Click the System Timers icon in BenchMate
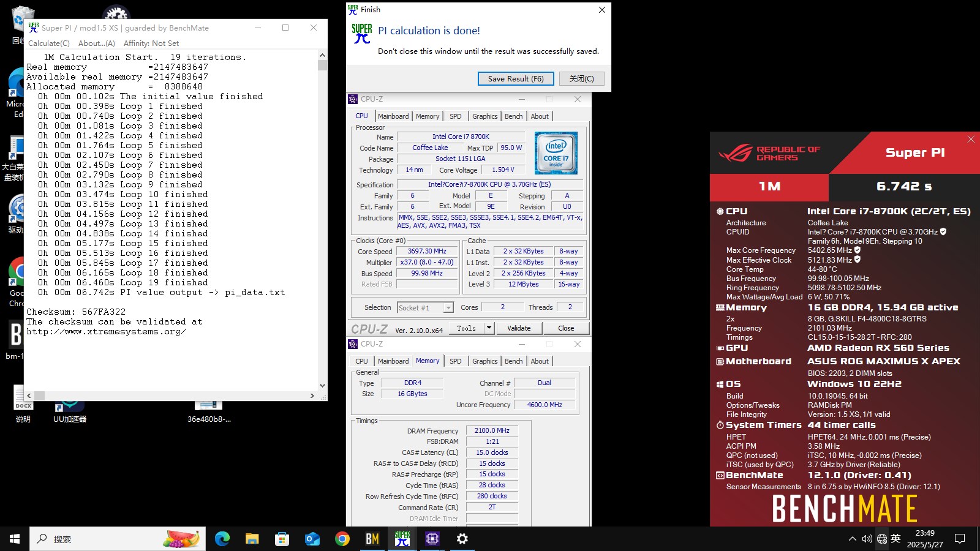 point(720,425)
